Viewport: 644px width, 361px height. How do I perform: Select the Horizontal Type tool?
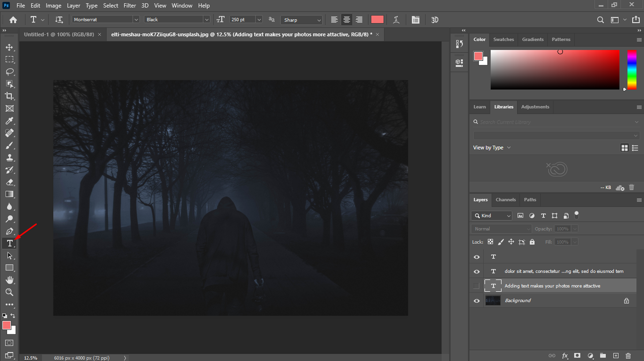[x=10, y=243]
